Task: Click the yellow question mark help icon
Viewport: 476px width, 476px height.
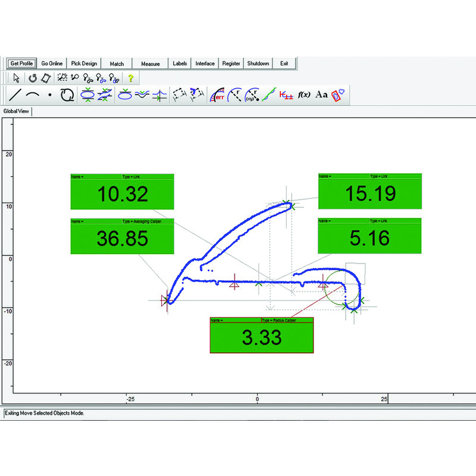Action: [131, 78]
